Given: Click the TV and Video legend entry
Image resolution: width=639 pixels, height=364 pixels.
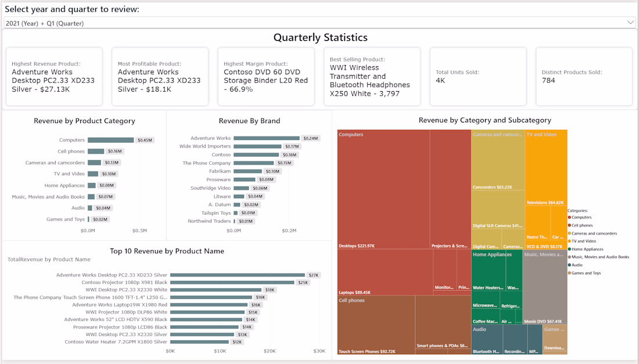Looking at the screenshot, I should [582, 241].
